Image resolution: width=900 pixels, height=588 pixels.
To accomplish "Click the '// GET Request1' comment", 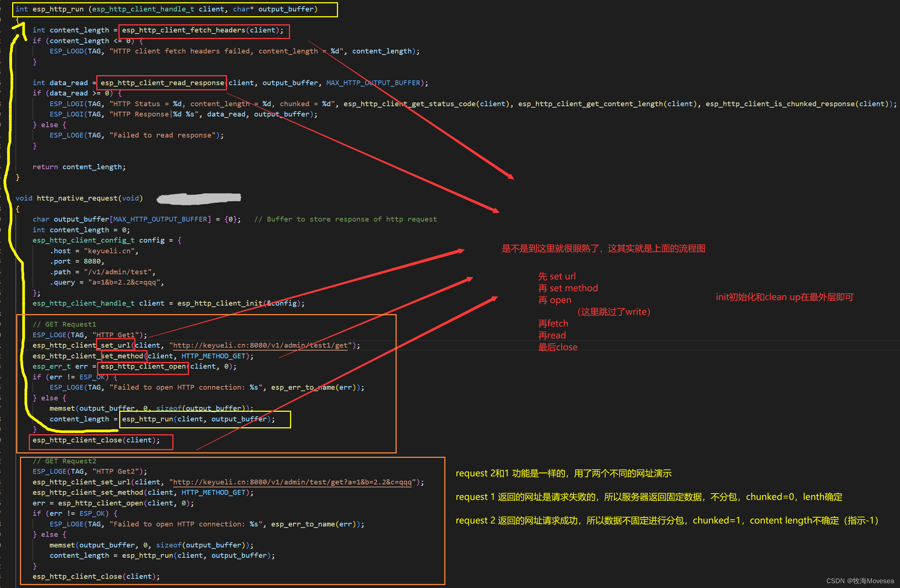I will pos(64,324).
